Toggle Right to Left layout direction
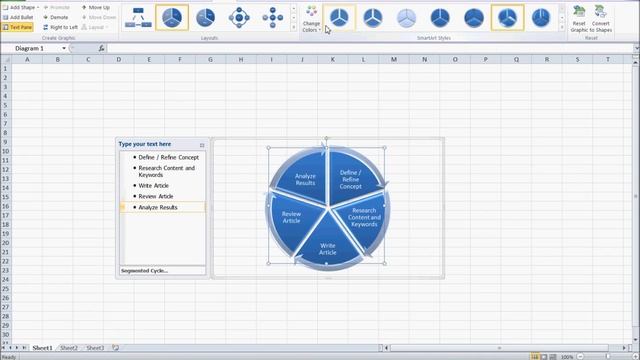The height and width of the screenshot is (360, 640). 60,27
